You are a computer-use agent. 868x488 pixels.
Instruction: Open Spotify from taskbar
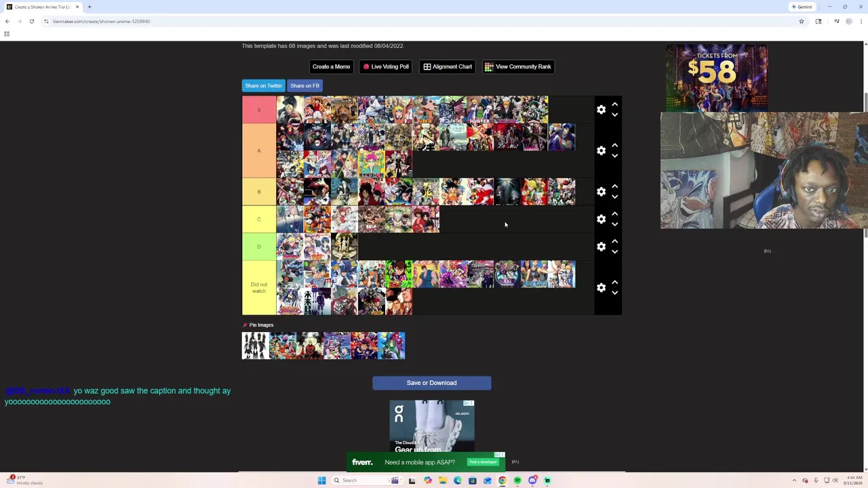click(x=517, y=481)
